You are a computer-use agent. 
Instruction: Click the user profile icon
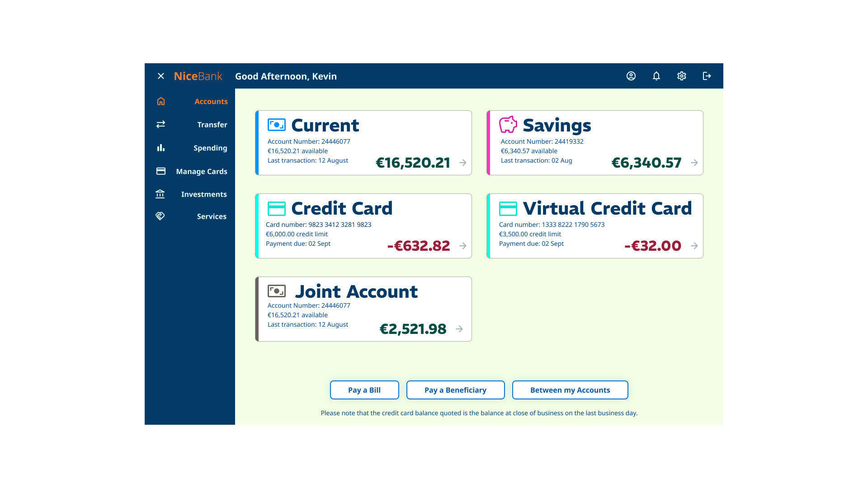[631, 76]
